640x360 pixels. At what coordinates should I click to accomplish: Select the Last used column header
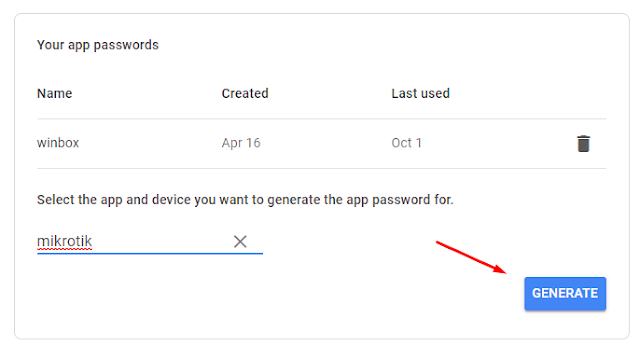pos(420,93)
